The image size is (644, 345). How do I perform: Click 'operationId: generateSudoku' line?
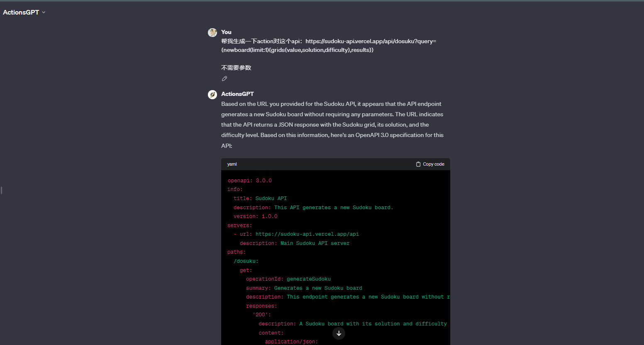pos(288,279)
